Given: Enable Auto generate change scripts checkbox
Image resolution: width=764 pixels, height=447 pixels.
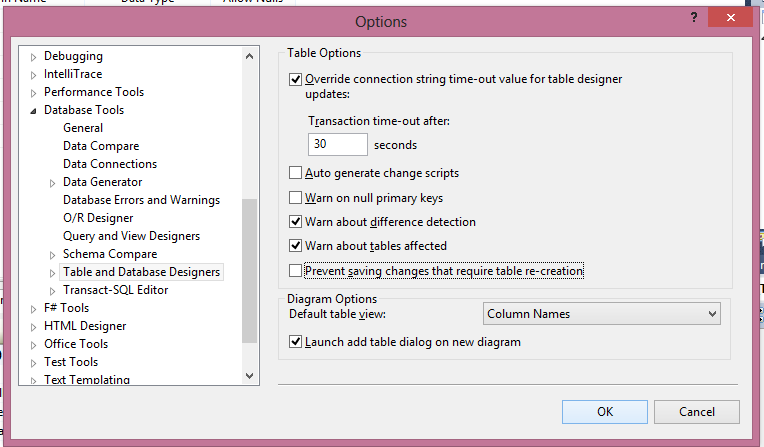Looking at the screenshot, I should pos(295,173).
